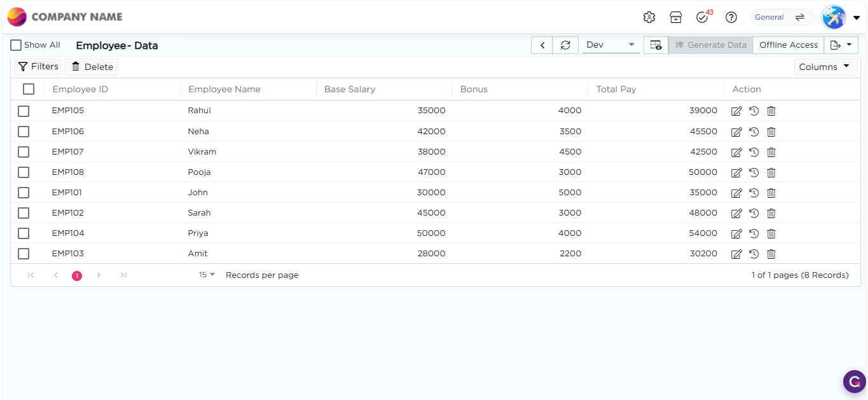Screen dimensions: 868x400
Task: Click the help question mark icon
Action: click(731, 17)
